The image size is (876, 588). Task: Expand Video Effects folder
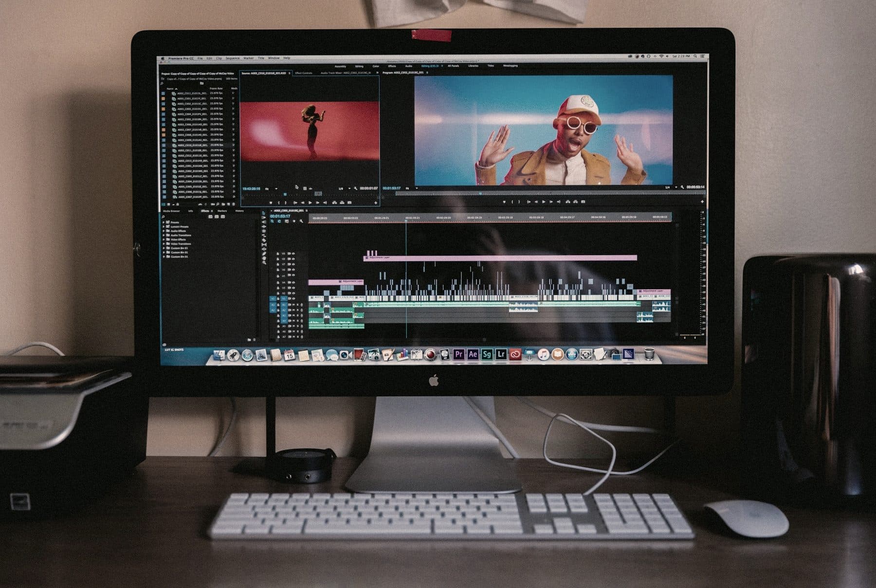tap(164, 239)
